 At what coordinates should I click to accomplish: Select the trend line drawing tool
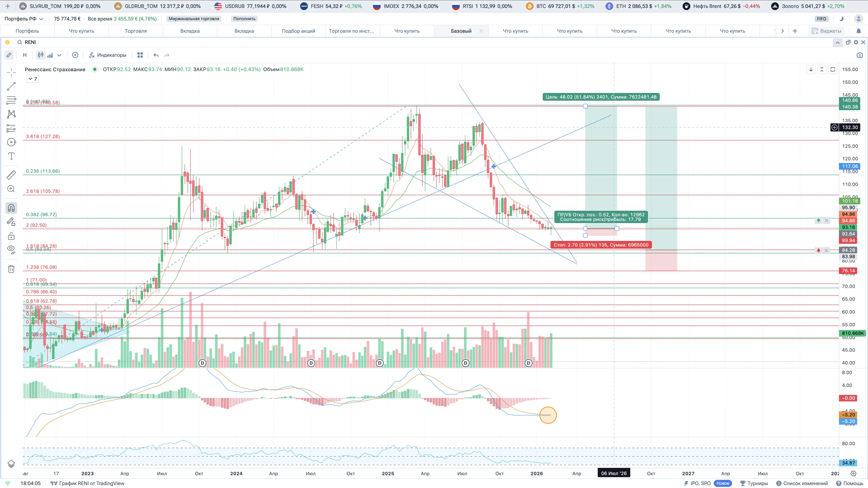(x=11, y=86)
